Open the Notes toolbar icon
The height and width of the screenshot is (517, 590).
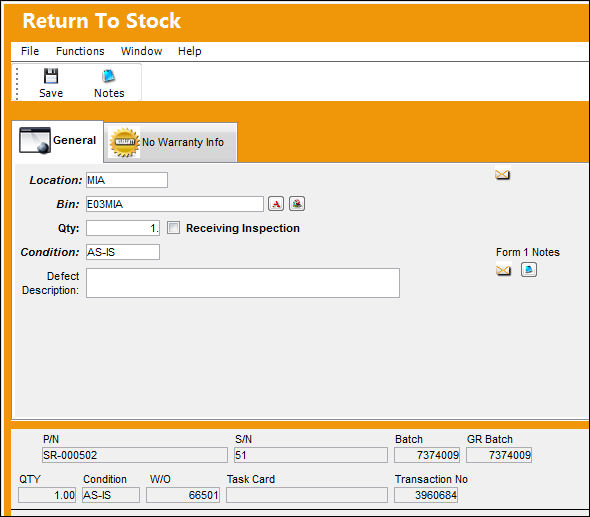[109, 76]
